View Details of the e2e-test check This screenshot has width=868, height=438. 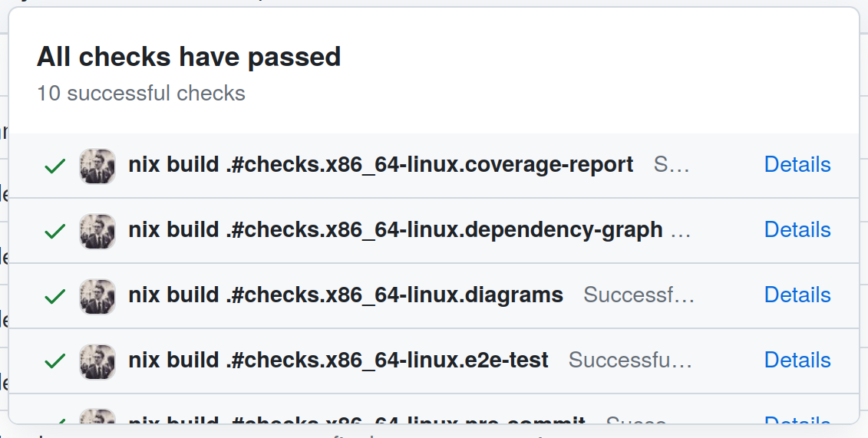coord(797,361)
